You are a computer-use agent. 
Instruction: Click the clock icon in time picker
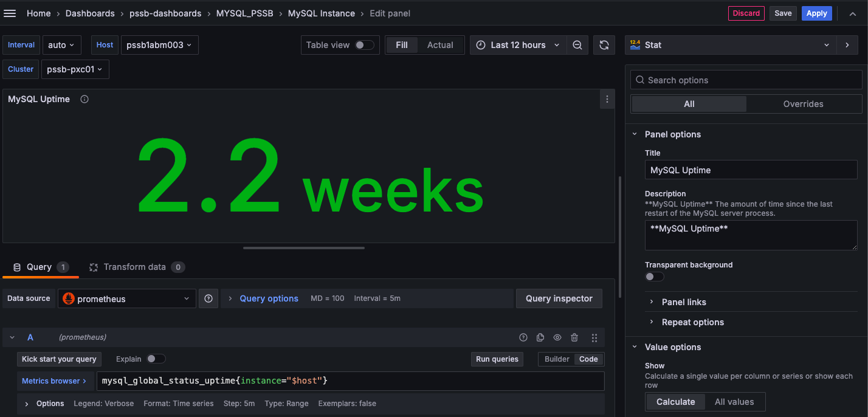(481, 45)
